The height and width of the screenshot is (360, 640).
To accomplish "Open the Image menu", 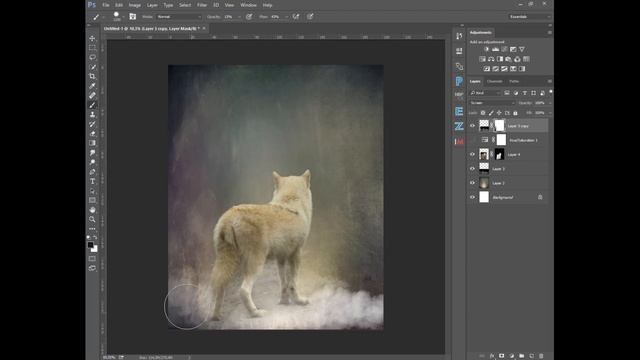I will 135,5.
